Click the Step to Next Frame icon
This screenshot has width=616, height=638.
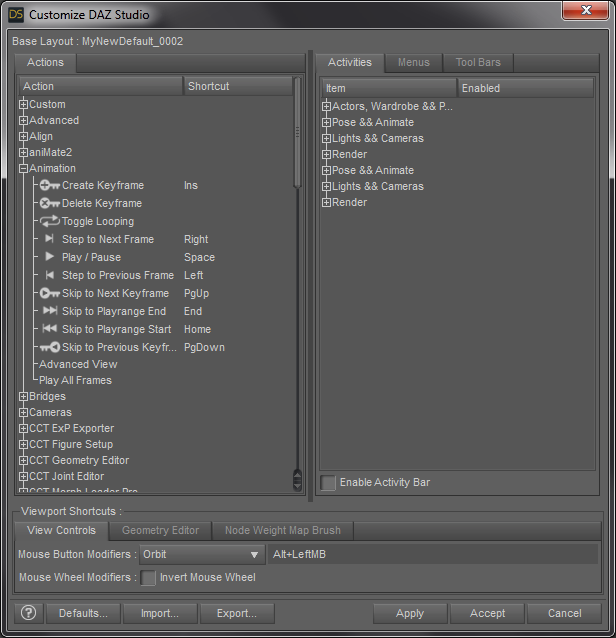[50, 238]
